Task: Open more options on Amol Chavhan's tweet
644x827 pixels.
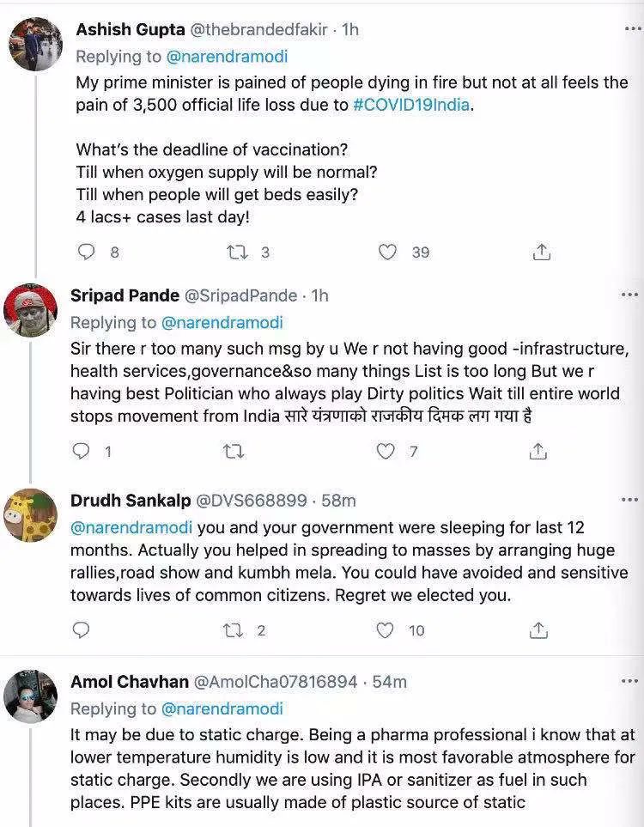Action: (629, 681)
